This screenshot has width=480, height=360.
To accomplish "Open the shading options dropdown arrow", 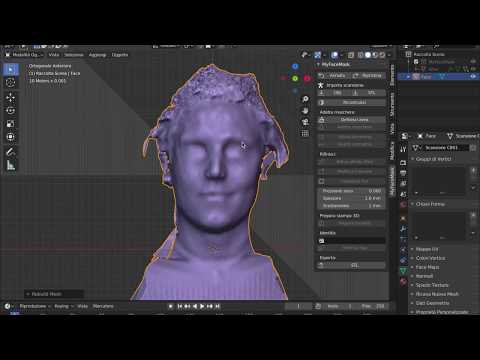I will [x=389, y=55].
